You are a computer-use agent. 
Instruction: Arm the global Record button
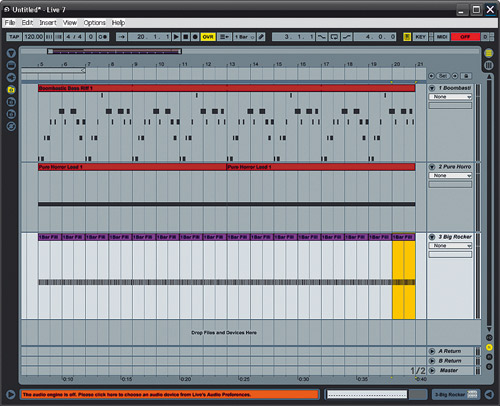click(x=195, y=37)
